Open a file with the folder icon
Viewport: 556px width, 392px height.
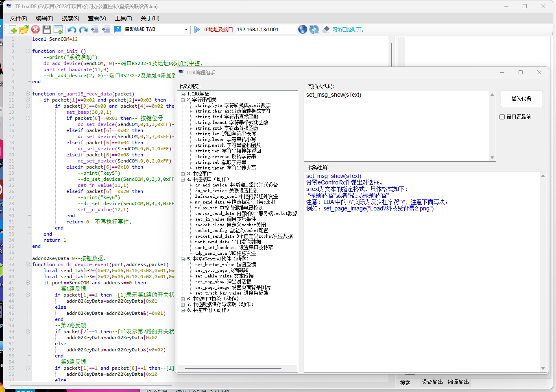[x=24, y=30]
